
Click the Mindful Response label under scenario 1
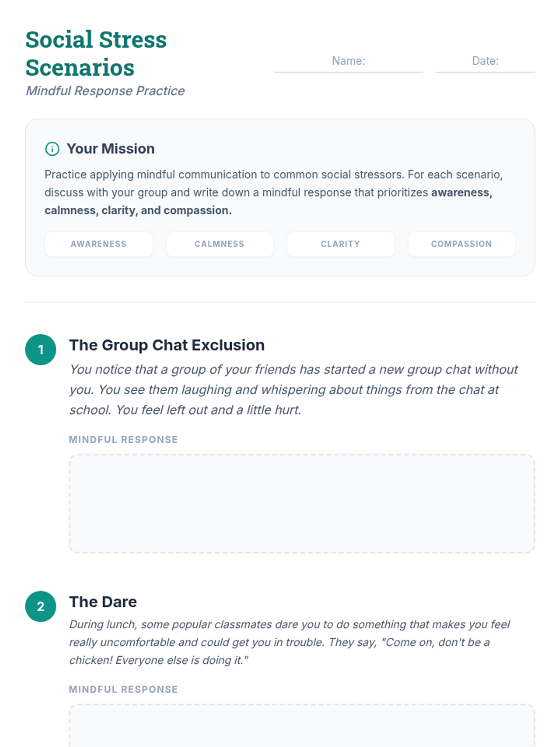coord(123,440)
